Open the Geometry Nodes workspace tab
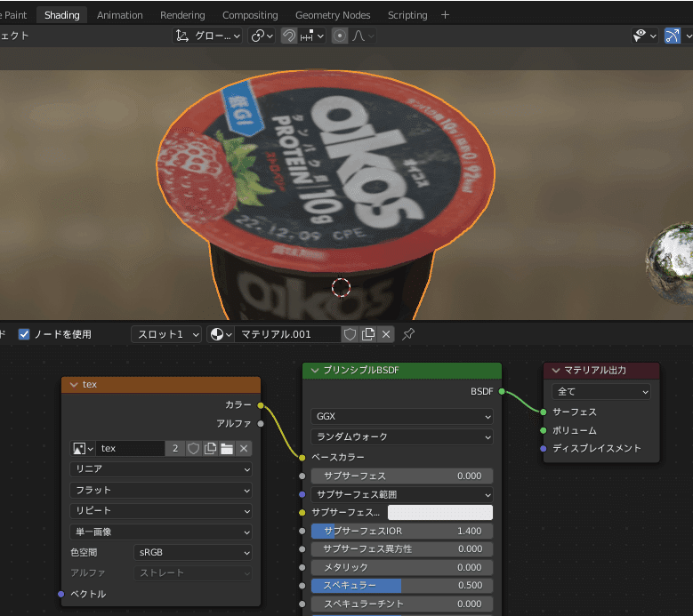The height and width of the screenshot is (616, 693). (333, 15)
